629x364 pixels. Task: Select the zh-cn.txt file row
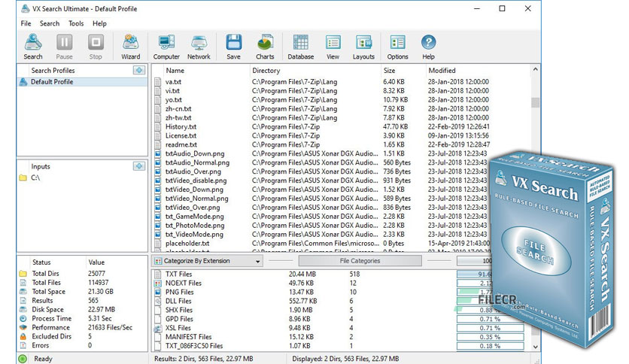pyautogui.click(x=322, y=108)
